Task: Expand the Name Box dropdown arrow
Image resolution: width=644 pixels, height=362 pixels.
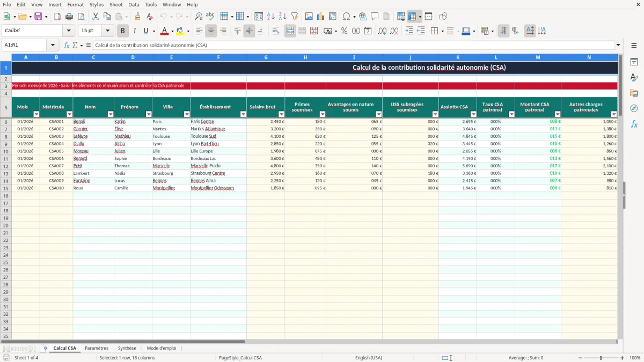Action: point(53,45)
